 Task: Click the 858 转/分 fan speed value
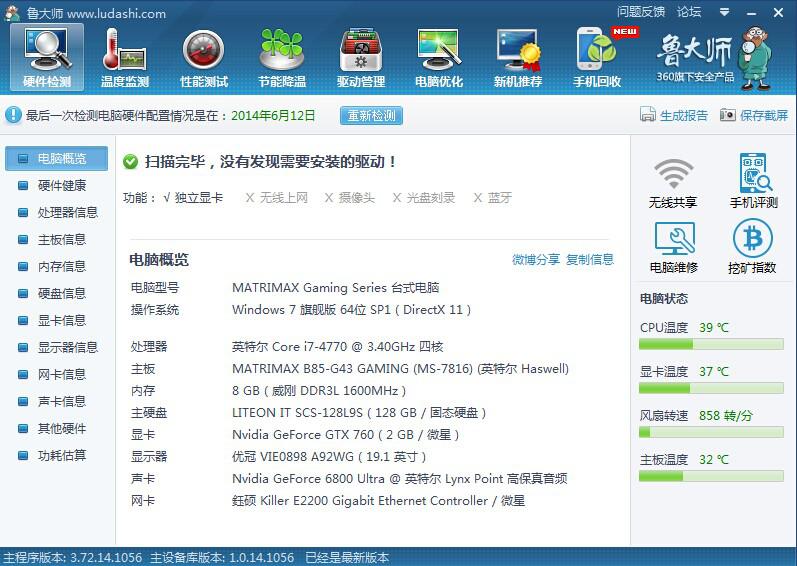pyautogui.click(x=725, y=416)
